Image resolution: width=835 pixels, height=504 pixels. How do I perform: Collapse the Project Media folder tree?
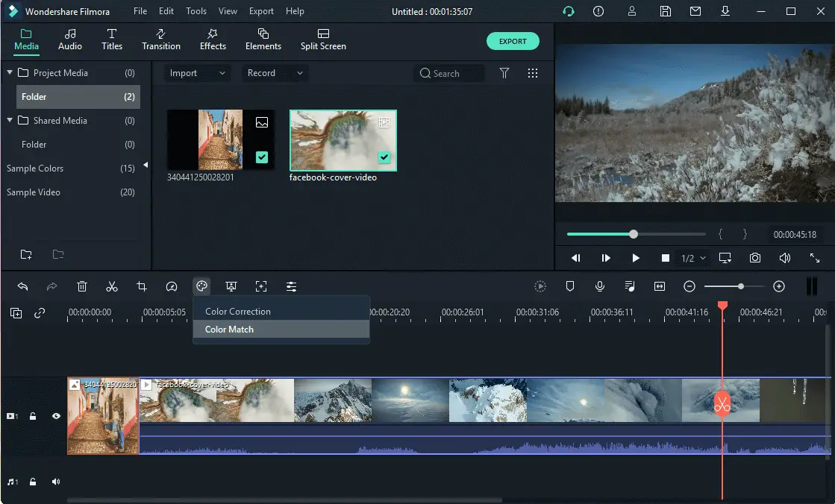[x=10, y=72]
